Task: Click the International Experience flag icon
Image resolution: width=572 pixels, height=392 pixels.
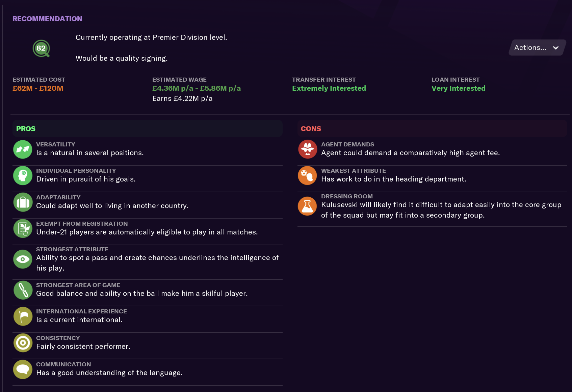Action: [x=23, y=316]
